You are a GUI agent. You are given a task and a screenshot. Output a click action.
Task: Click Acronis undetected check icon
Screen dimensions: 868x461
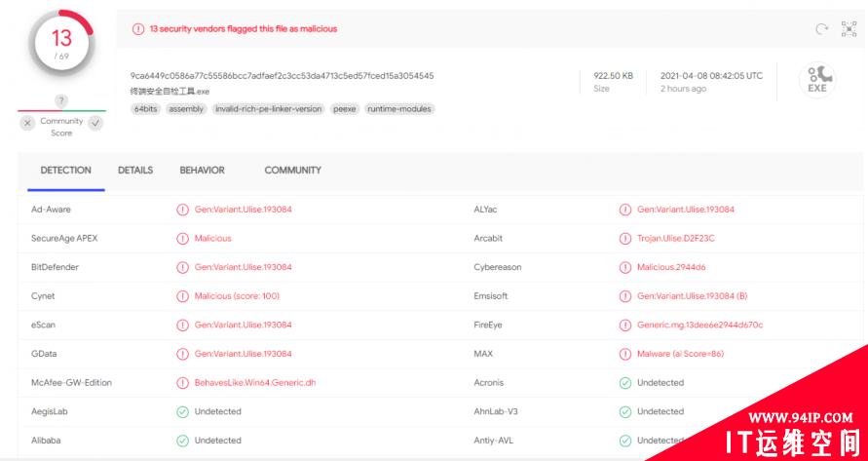625,382
